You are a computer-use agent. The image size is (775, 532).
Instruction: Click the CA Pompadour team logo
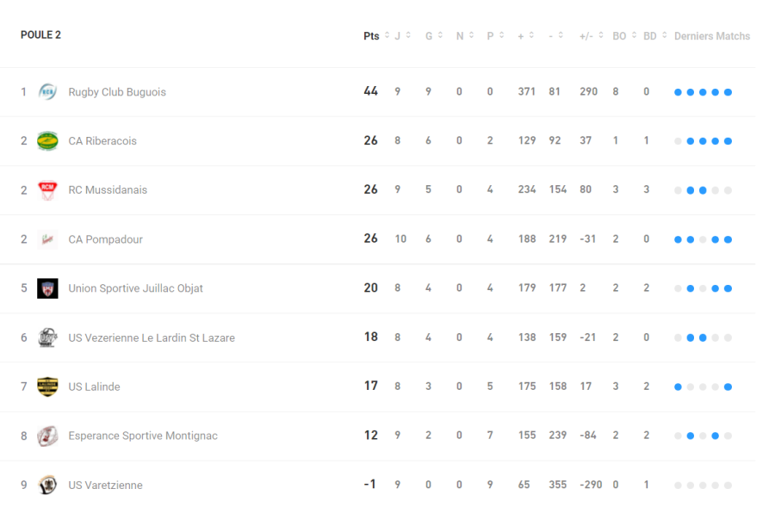[47, 239]
